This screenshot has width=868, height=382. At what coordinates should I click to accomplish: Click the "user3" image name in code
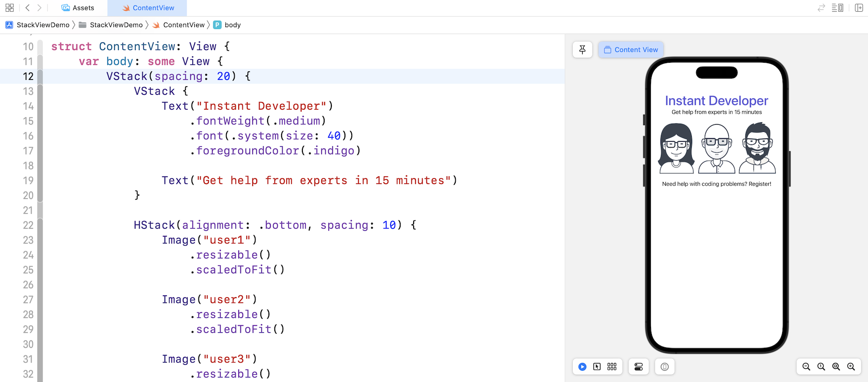click(227, 359)
